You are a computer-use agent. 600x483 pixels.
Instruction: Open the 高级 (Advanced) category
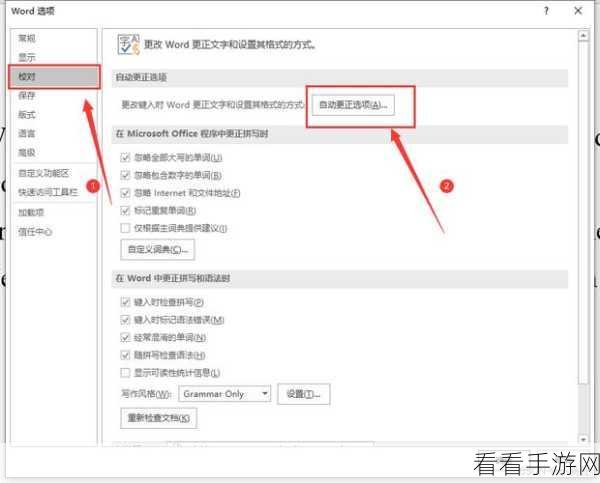click(x=27, y=152)
